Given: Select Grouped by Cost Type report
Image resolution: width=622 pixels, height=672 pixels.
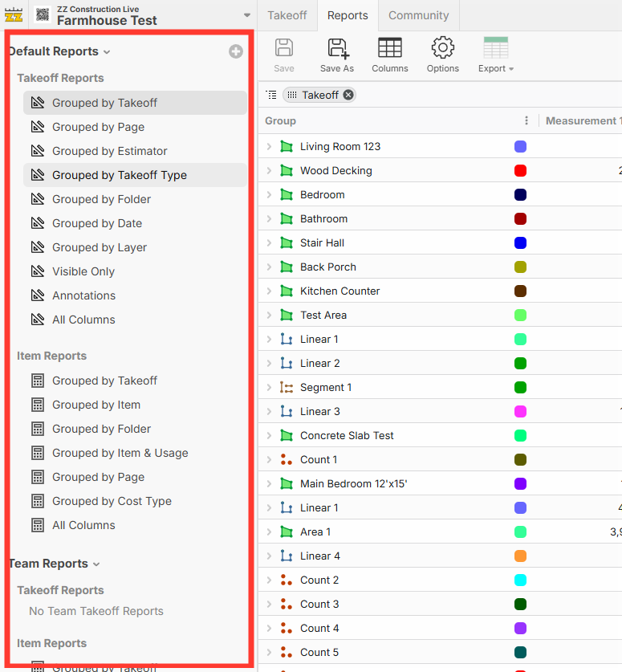Looking at the screenshot, I should point(112,501).
